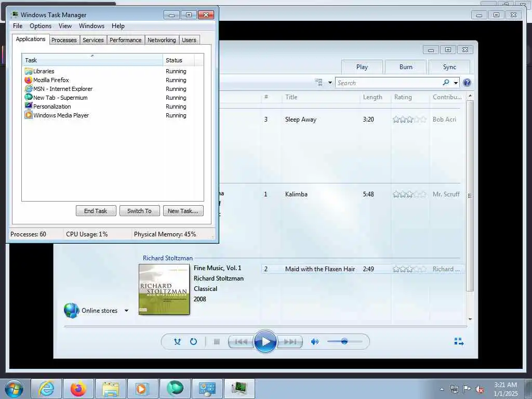
Task: Rate Sleep Away using its stars
Action: click(409, 119)
